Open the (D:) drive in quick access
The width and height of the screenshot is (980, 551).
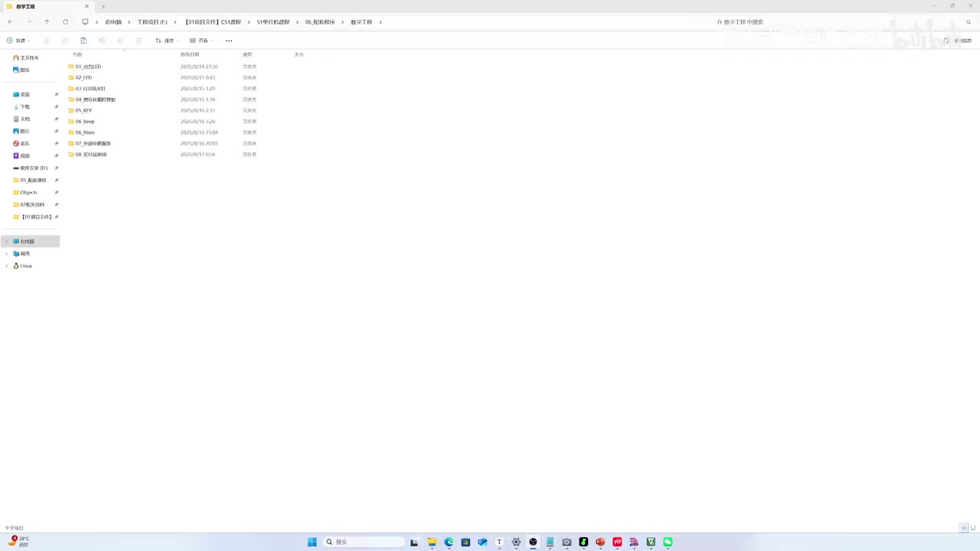[x=31, y=168]
